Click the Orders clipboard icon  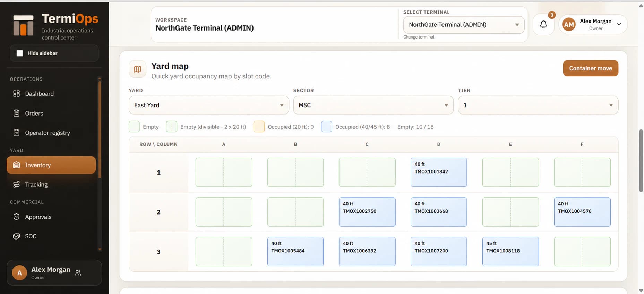16,113
